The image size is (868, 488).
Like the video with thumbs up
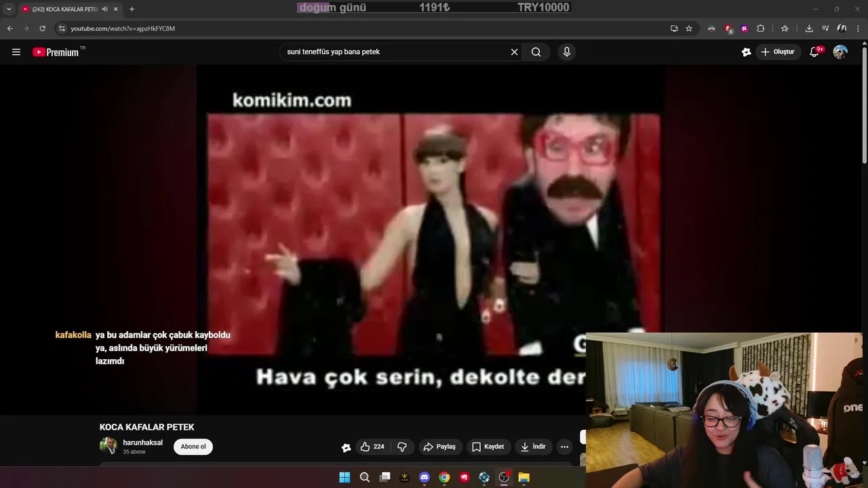coord(372,447)
